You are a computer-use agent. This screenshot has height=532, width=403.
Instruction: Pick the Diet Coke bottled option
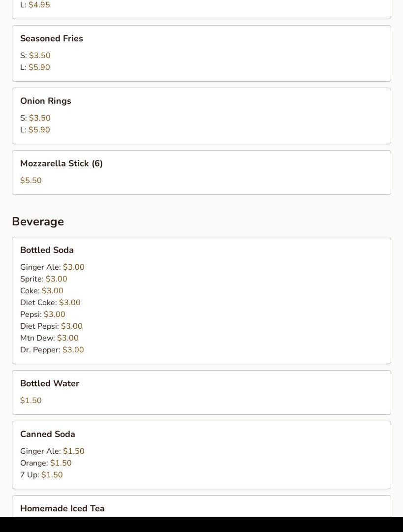[x=50, y=303]
